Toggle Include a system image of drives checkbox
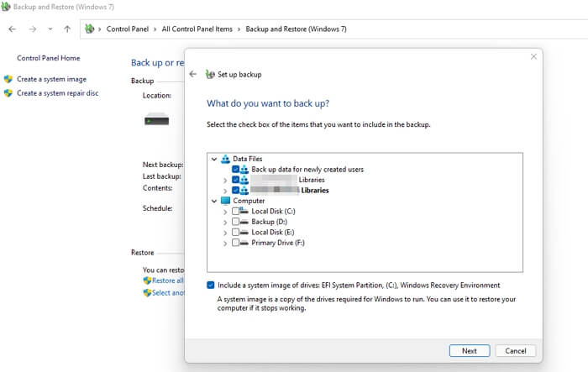 pyautogui.click(x=211, y=285)
